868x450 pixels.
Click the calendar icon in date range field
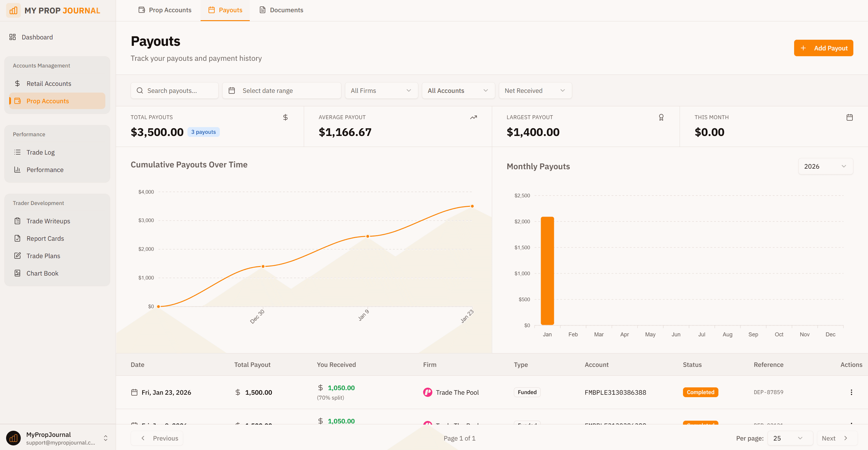pyautogui.click(x=232, y=91)
